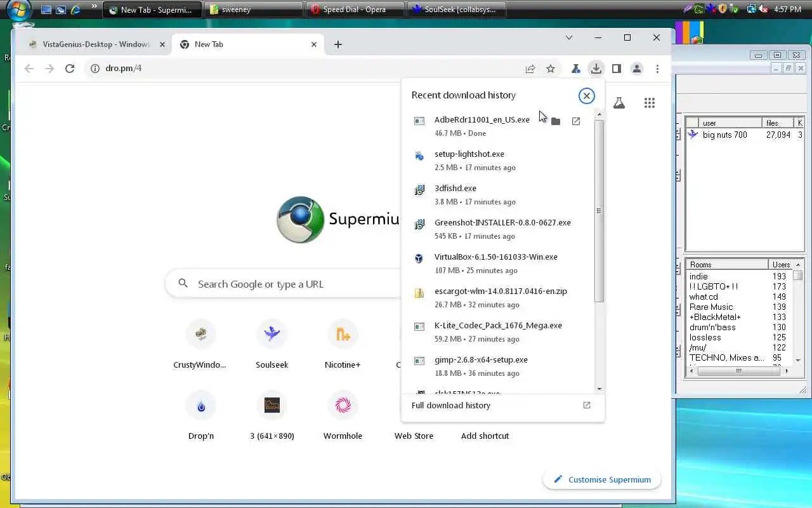
Task: Open the flask extension in toolbar
Action: (x=576, y=69)
